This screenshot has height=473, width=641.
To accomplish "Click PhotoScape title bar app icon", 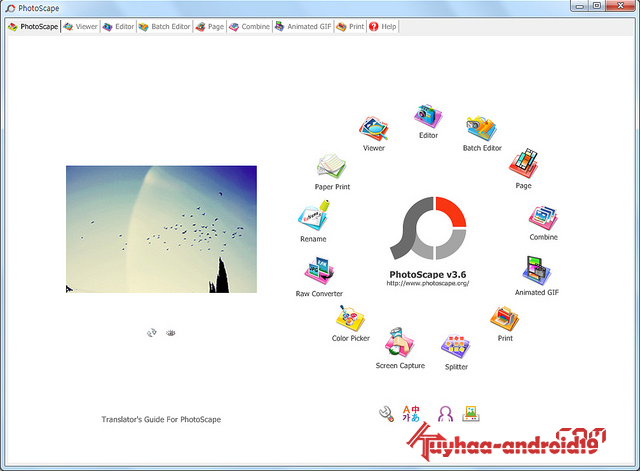I will click(x=10, y=8).
